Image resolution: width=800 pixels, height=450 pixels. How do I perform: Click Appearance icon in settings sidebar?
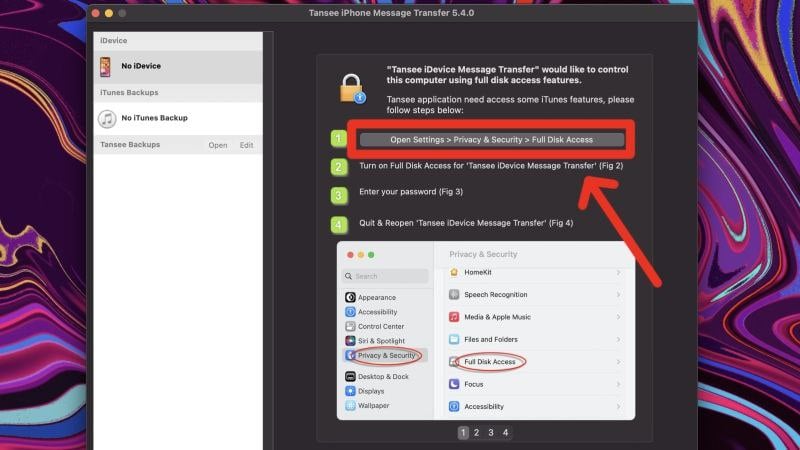[x=350, y=297]
